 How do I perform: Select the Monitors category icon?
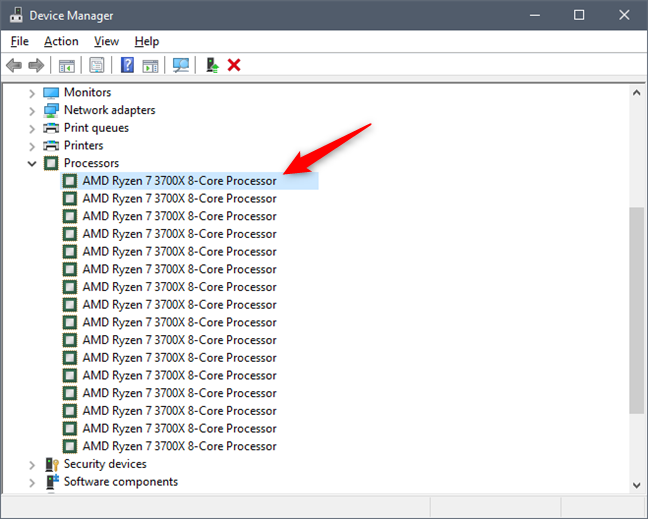(x=51, y=93)
